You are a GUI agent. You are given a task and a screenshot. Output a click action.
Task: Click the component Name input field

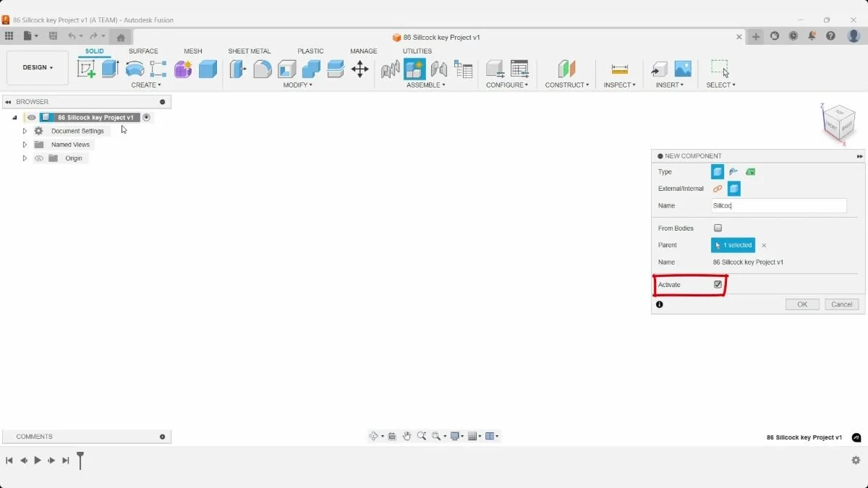tap(779, 206)
